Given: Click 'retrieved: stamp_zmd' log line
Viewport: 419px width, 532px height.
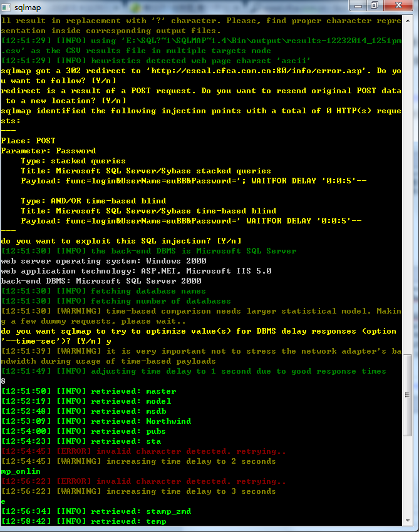Looking at the screenshot, I should click(96, 511).
